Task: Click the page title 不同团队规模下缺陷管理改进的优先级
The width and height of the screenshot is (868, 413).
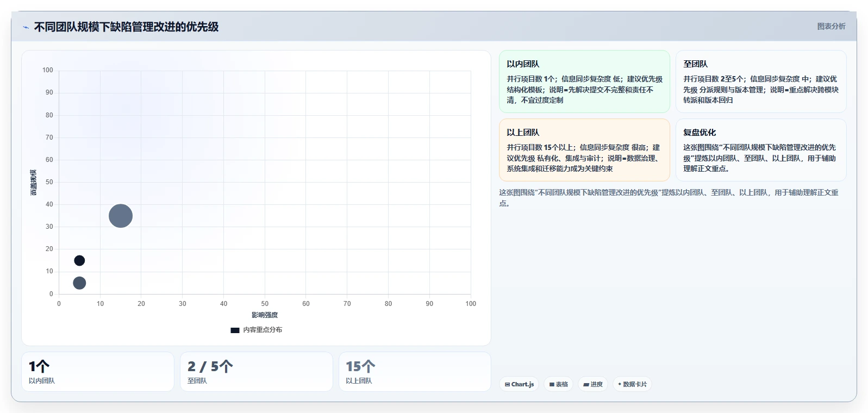Action: (x=126, y=27)
